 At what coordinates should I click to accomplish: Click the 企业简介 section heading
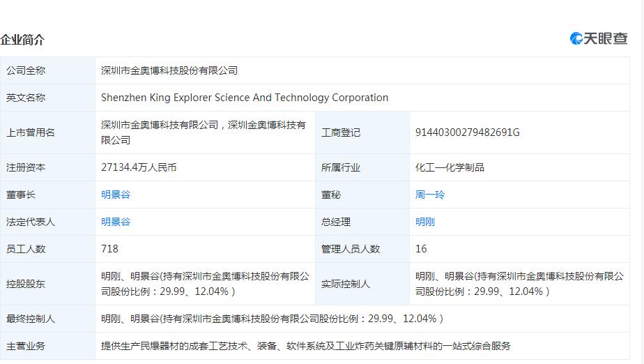click(22, 40)
